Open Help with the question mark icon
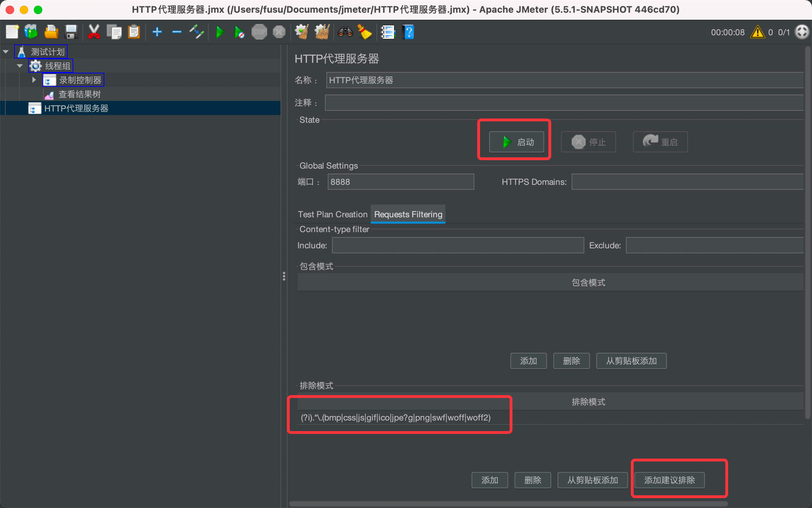This screenshot has width=812, height=508. (x=408, y=32)
